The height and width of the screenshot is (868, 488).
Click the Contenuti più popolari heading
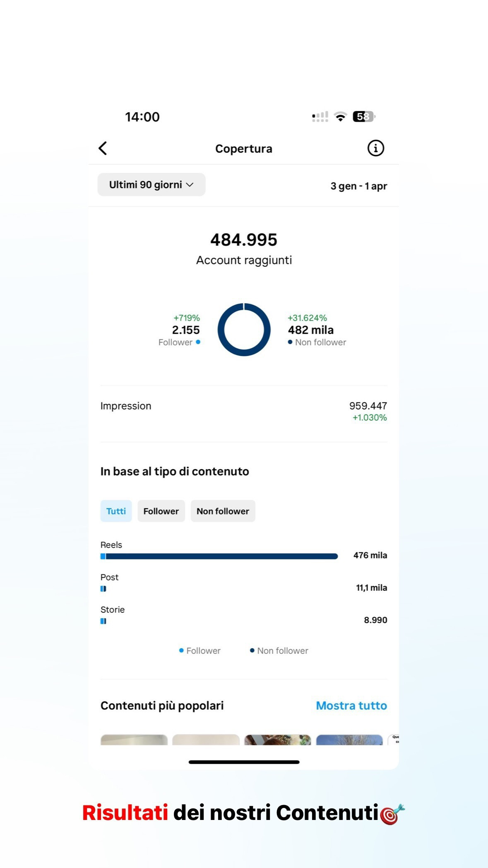coord(162,706)
